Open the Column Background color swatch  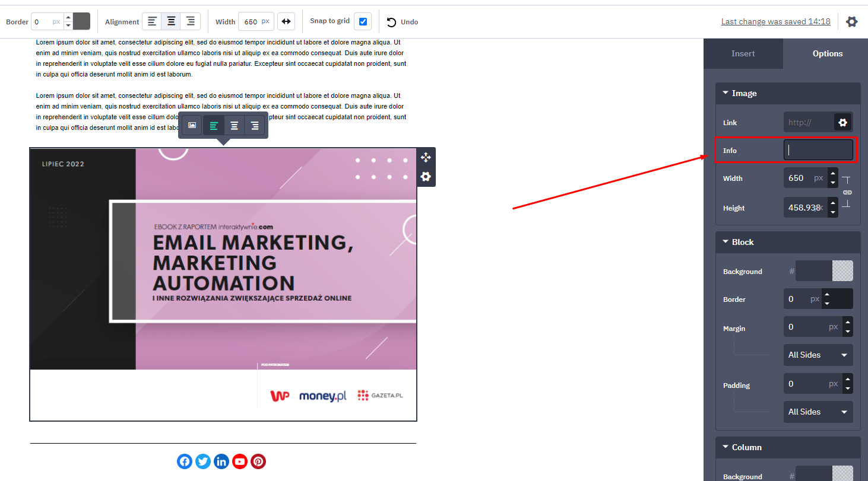[842, 474]
